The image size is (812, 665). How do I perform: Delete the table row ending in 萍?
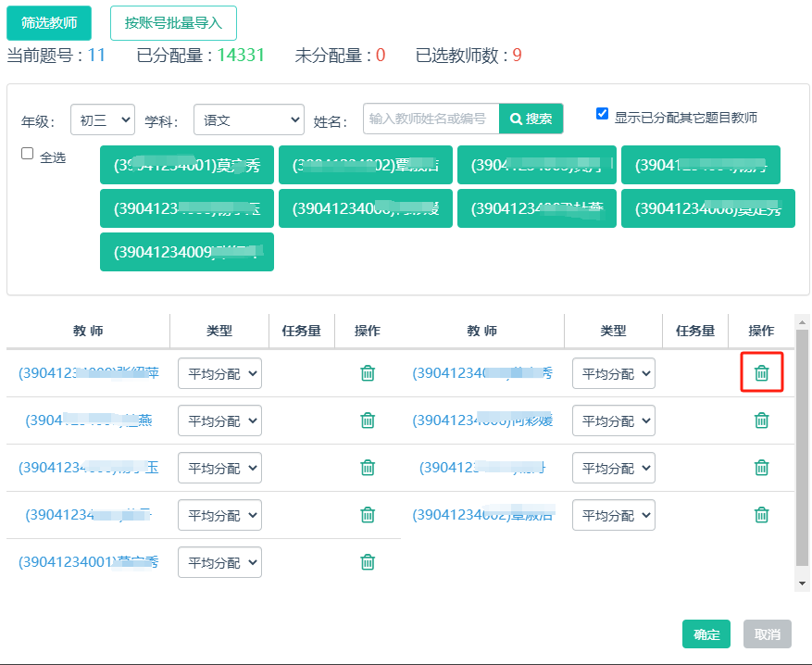(368, 373)
